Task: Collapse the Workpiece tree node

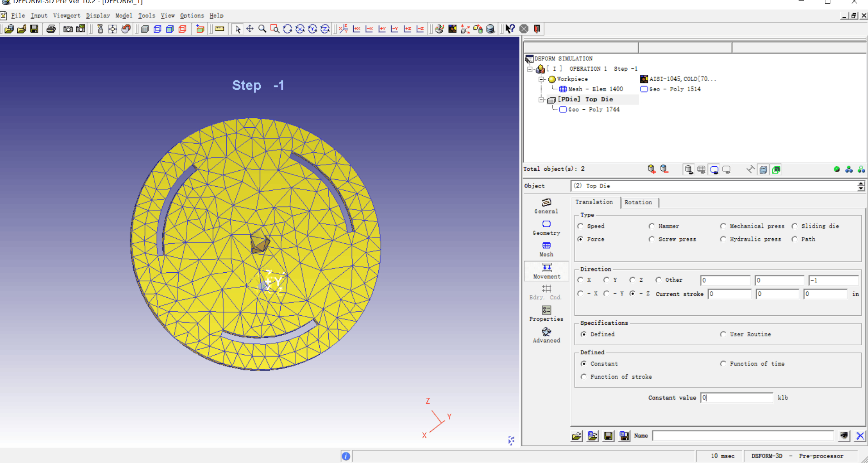Action: [541, 79]
